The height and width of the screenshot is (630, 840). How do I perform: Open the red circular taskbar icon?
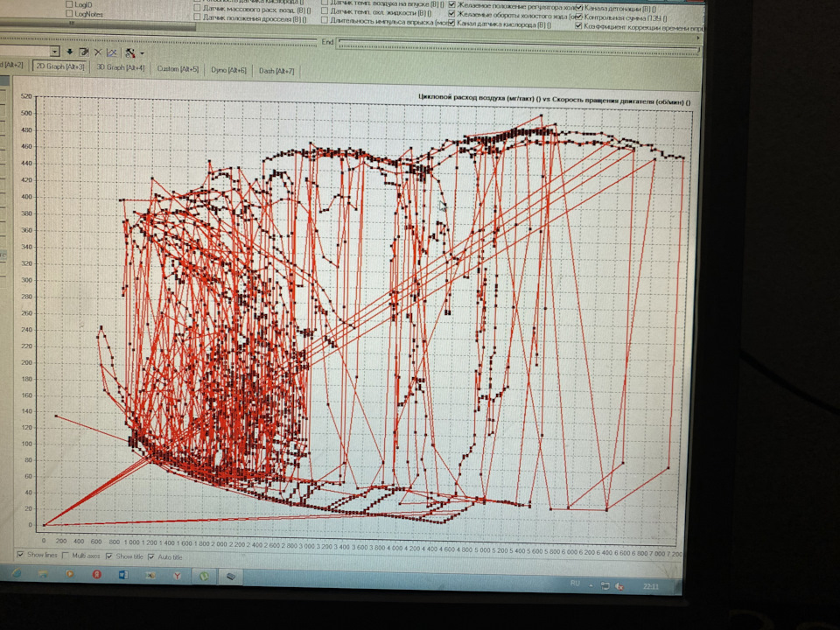96,574
